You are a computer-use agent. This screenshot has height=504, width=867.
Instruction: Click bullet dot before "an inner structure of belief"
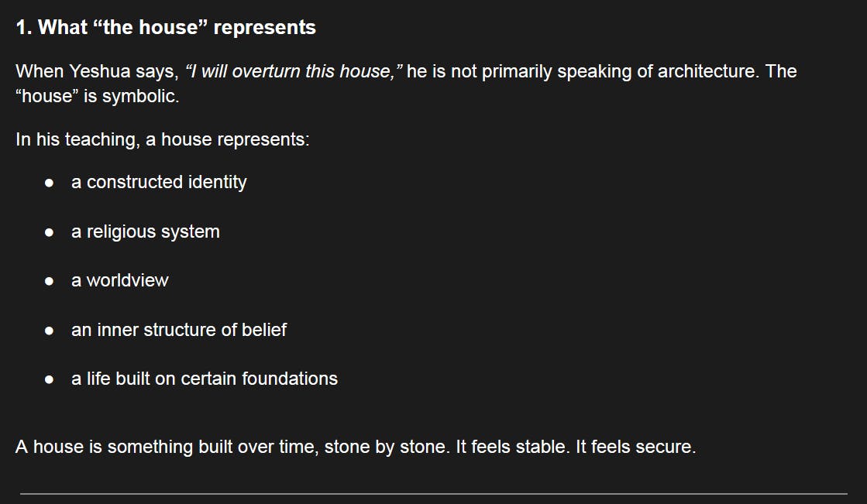click(49, 331)
